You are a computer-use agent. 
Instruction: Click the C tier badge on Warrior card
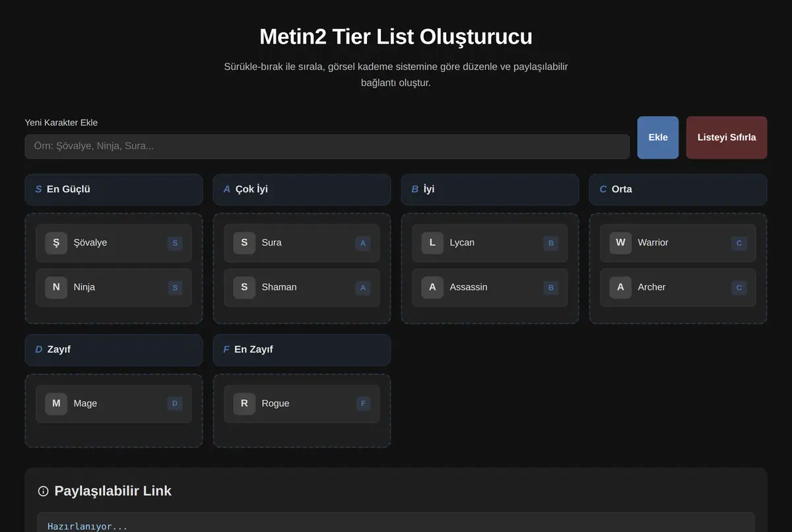[x=739, y=243]
